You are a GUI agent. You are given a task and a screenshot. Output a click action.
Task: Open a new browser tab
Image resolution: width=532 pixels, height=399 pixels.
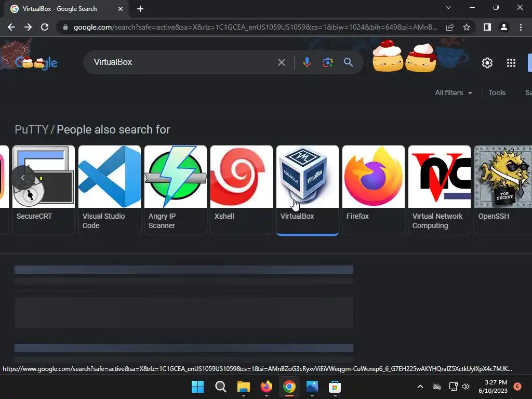[140, 9]
